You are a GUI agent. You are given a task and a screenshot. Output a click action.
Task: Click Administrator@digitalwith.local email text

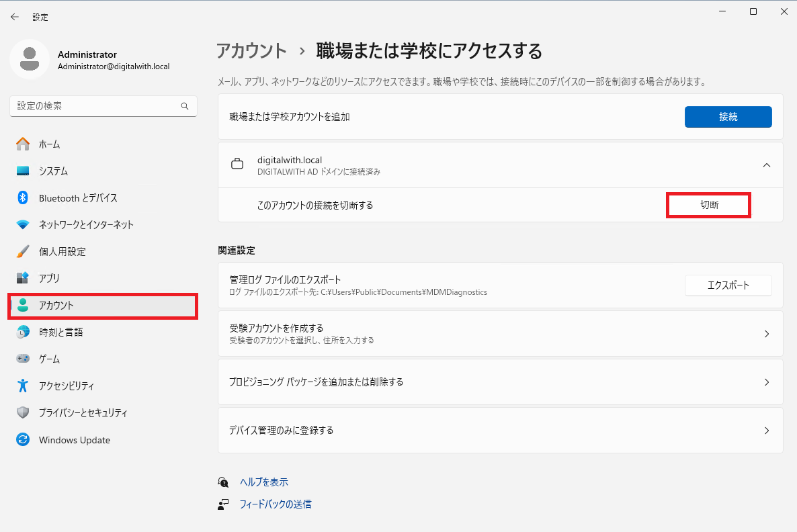pyautogui.click(x=114, y=66)
